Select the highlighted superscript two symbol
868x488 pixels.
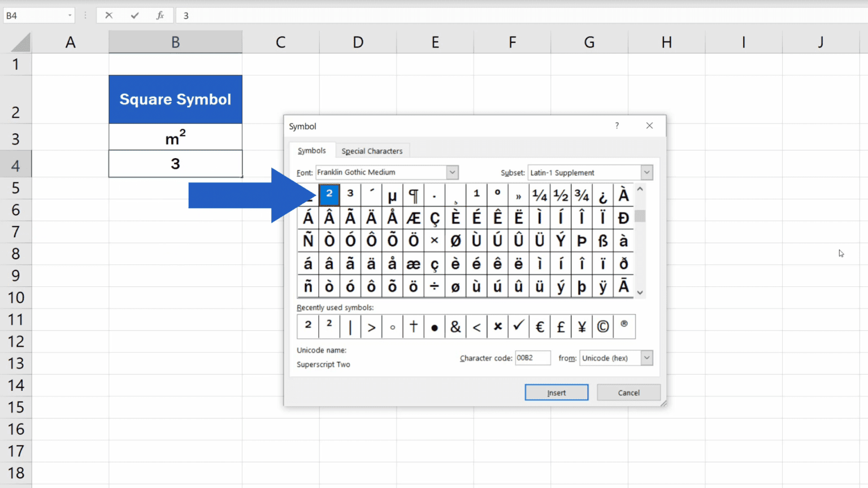(329, 194)
